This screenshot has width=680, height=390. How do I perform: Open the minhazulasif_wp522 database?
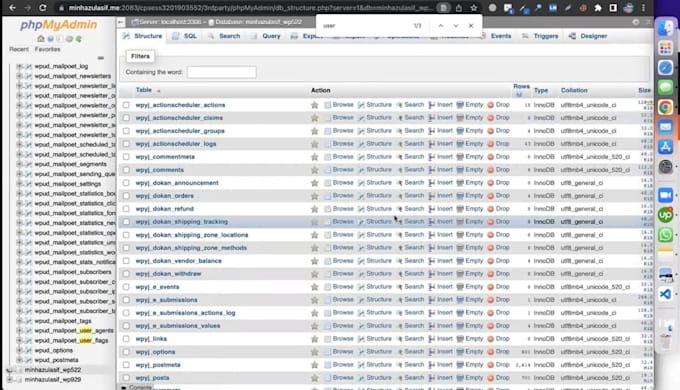(52, 370)
